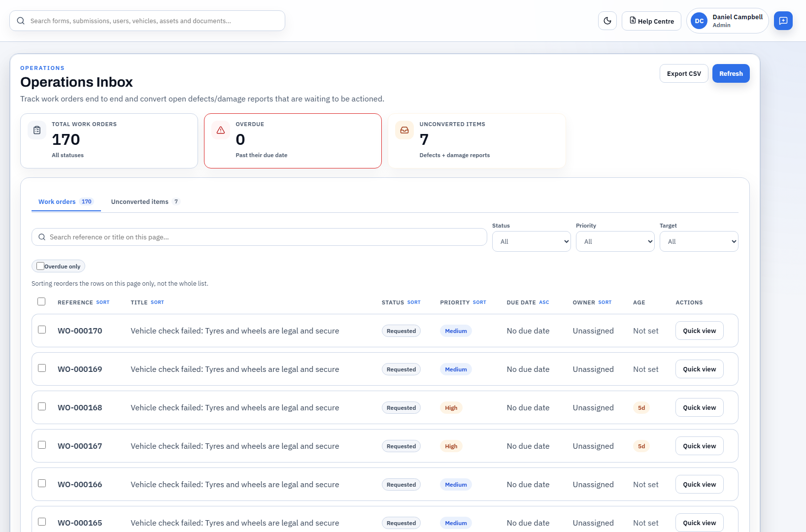The width and height of the screenshot is (806, 532).
Task: Click the magnifier icon in global search
Action: click(21, 21)
